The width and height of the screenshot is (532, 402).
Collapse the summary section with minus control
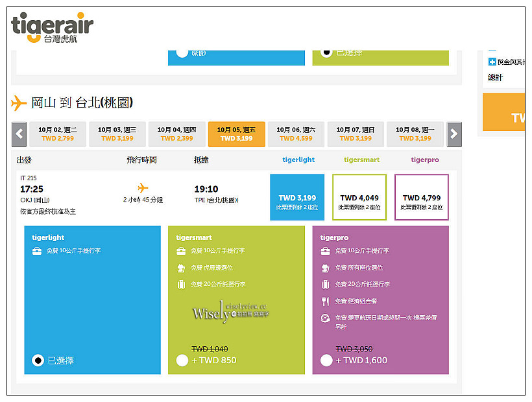click(x=491, y=49)
